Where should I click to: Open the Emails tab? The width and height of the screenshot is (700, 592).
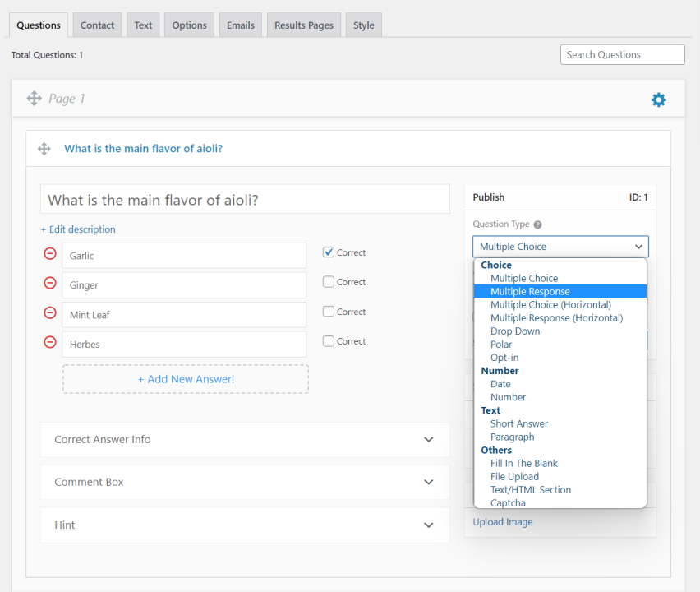(240, 25)
